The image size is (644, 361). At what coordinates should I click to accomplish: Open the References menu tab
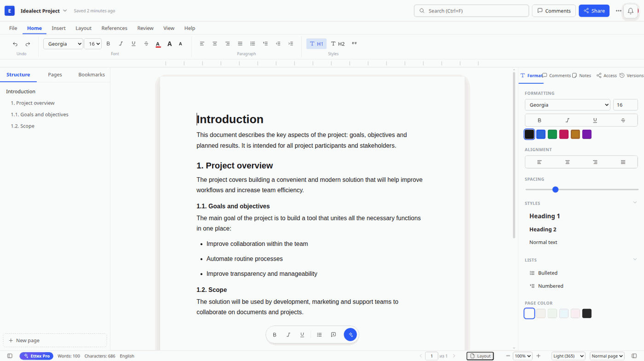pyautogui.click(x=114, y=28)
